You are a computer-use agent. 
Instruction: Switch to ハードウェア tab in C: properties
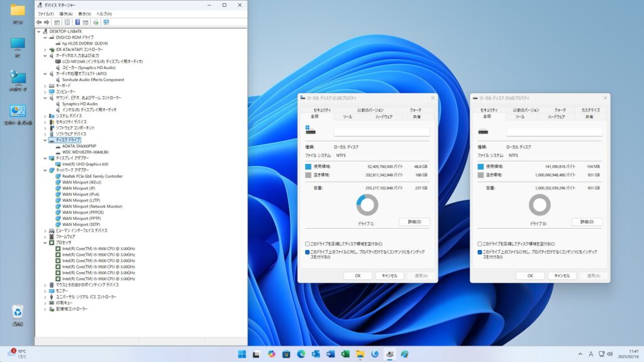[384, 117]
